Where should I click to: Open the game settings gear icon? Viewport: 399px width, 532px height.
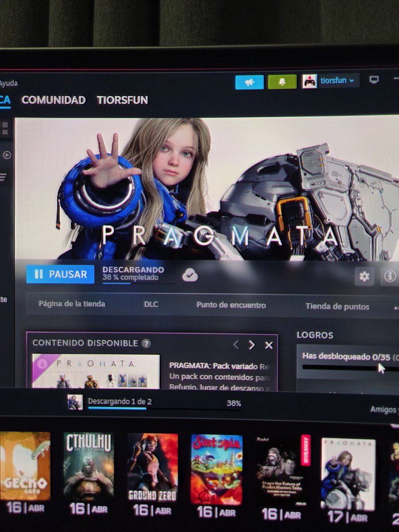click(x=364, y=276)
